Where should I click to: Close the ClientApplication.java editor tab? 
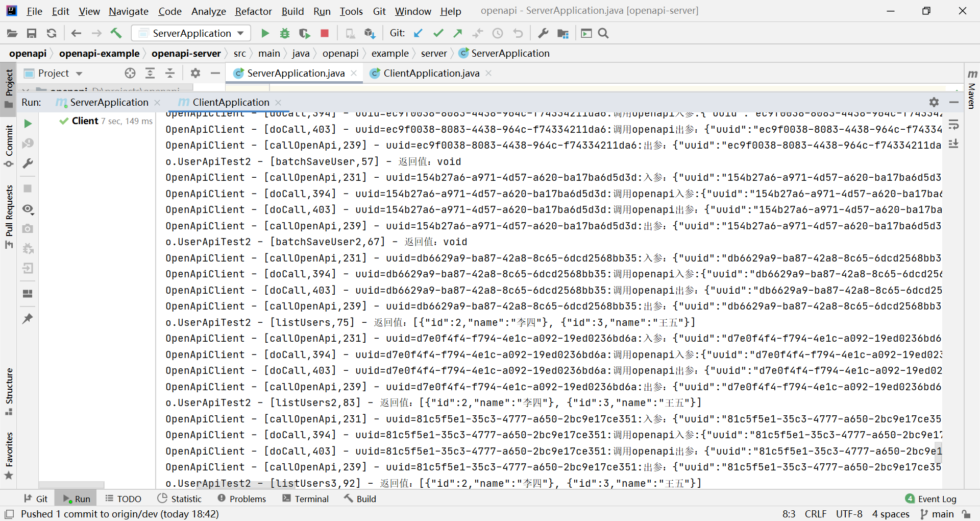pos(488,73)
